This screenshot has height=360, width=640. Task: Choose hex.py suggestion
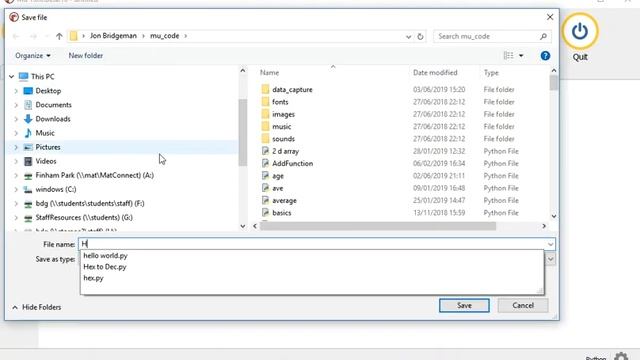click(x=93, y=278)
